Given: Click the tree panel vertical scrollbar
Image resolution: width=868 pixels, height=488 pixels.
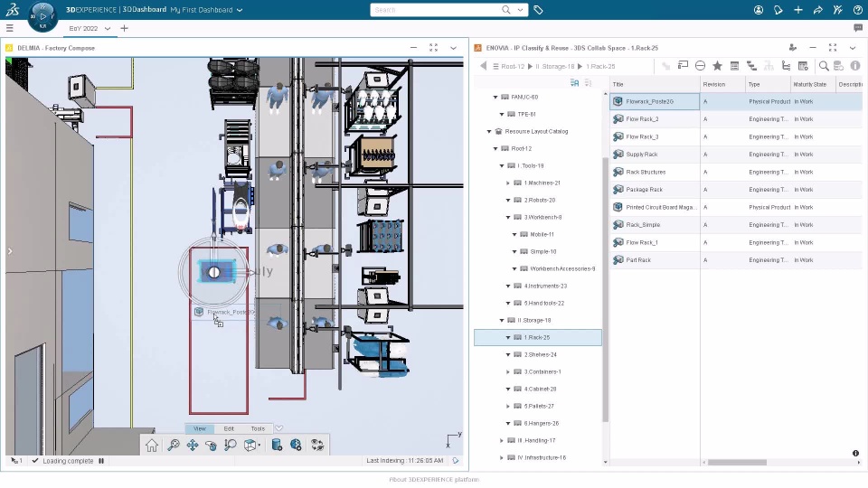Looking at the screenshot, I should [x=605, y=289].
